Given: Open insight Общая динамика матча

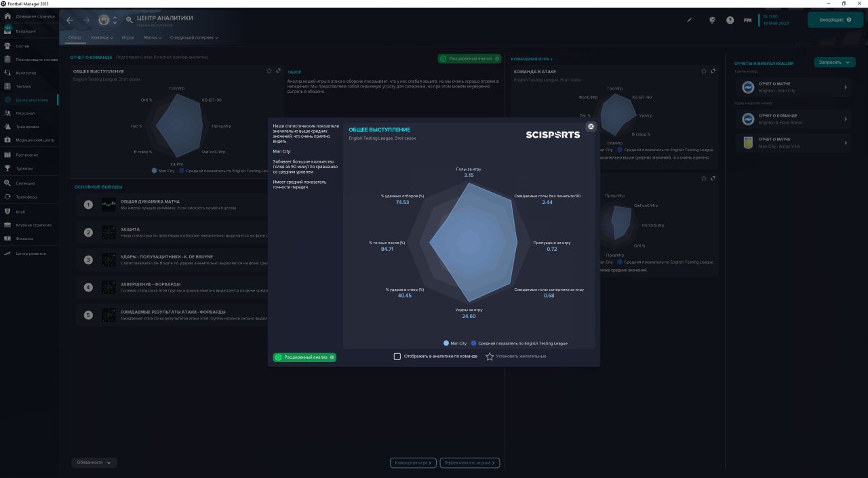Looking at the screenshot, I should coord(173,204).
